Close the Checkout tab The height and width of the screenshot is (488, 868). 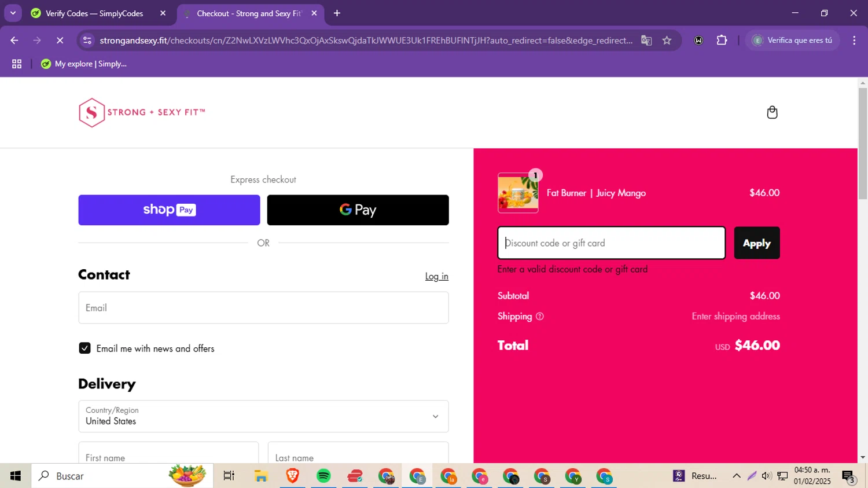pyautogui.click(x=314, y=13)
